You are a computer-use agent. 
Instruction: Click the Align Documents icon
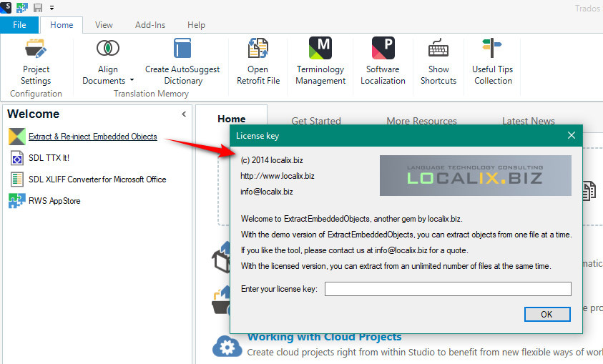tap(108, 48)
